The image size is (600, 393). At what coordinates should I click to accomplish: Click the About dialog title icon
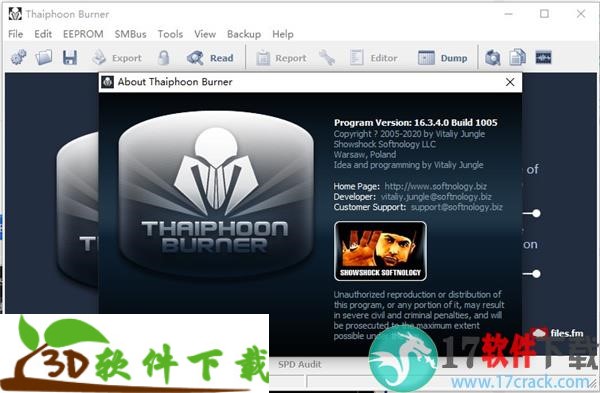tap(108, 82)
